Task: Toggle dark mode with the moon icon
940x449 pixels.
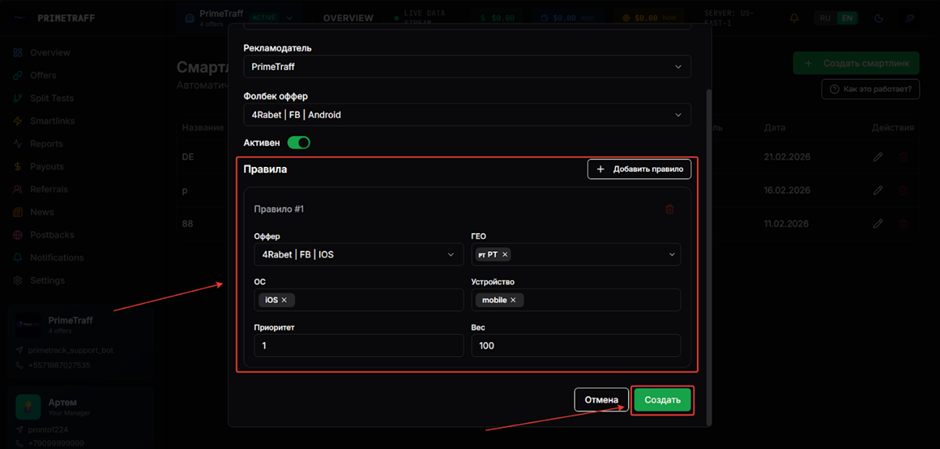Action: tap(879, 18)
